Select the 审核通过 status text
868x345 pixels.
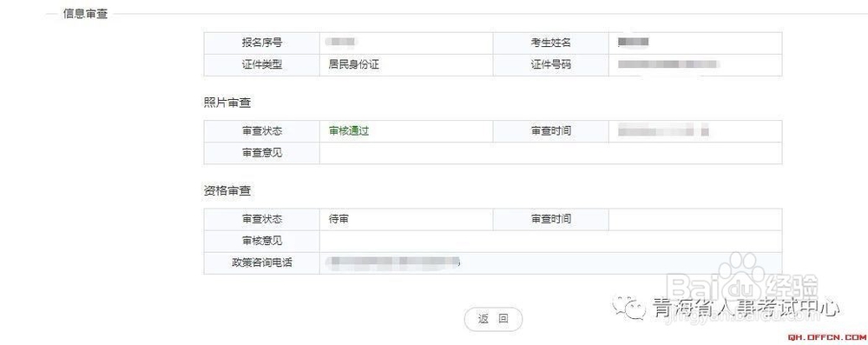coord(349,131)
